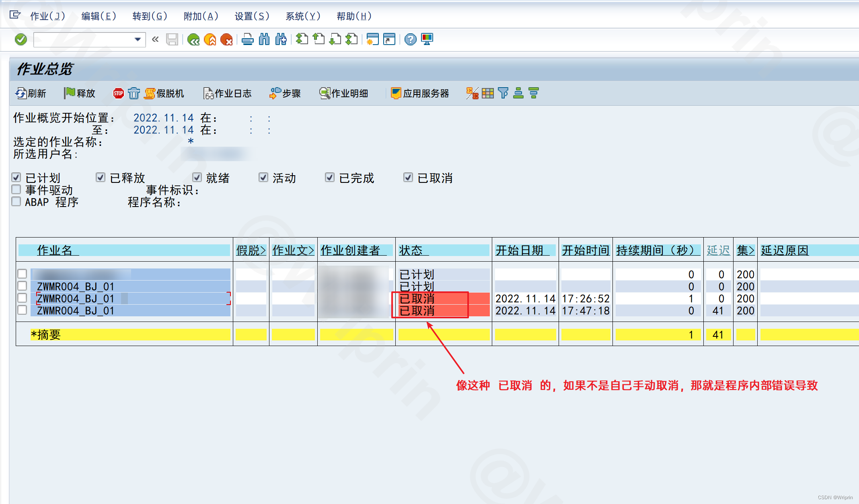The image size is (859, 504).
Task: Open search with the binoculars Find icon
Action: (x=264, y=39)
